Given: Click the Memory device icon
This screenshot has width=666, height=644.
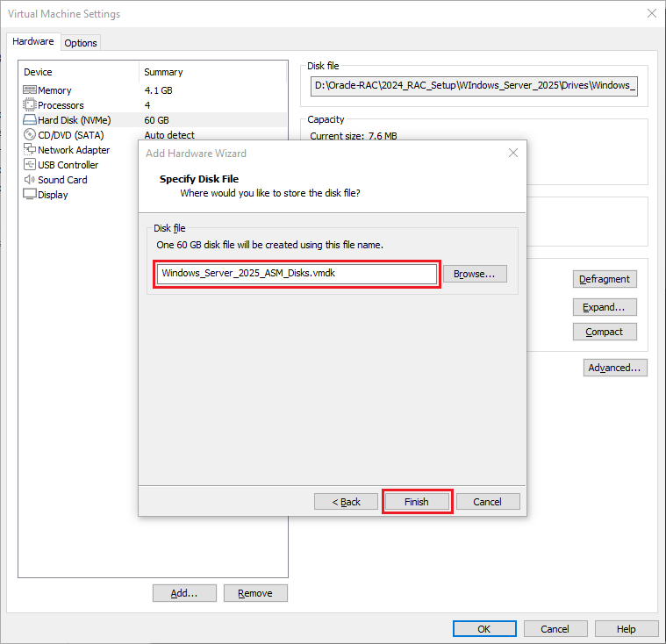Looking at the screenshot, I should [29, 90].
